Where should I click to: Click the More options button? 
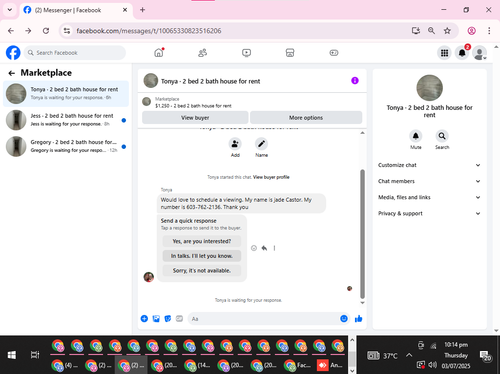[306, 117]
